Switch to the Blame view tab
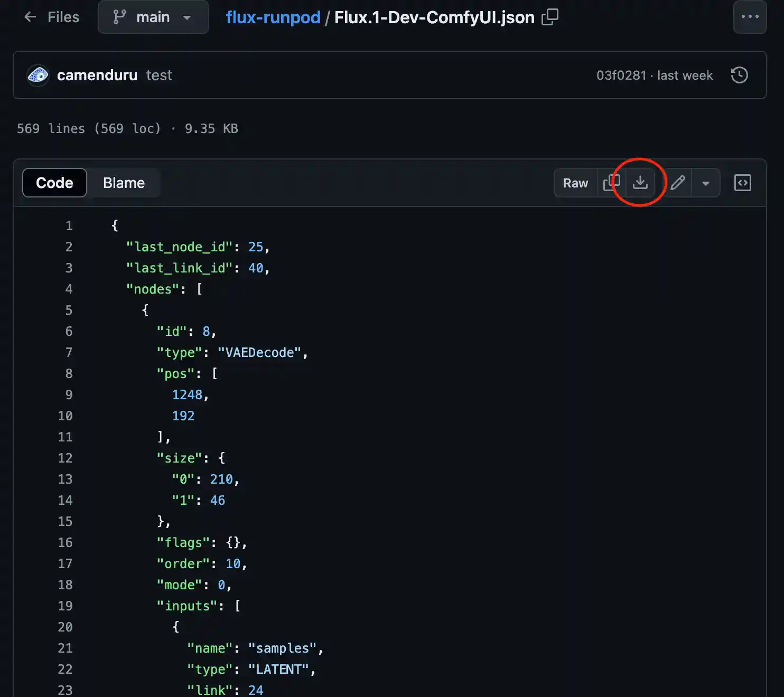Image resolution: width=784 pixels, height=697 pixels. pyautogui.click(x=124, y=183)
